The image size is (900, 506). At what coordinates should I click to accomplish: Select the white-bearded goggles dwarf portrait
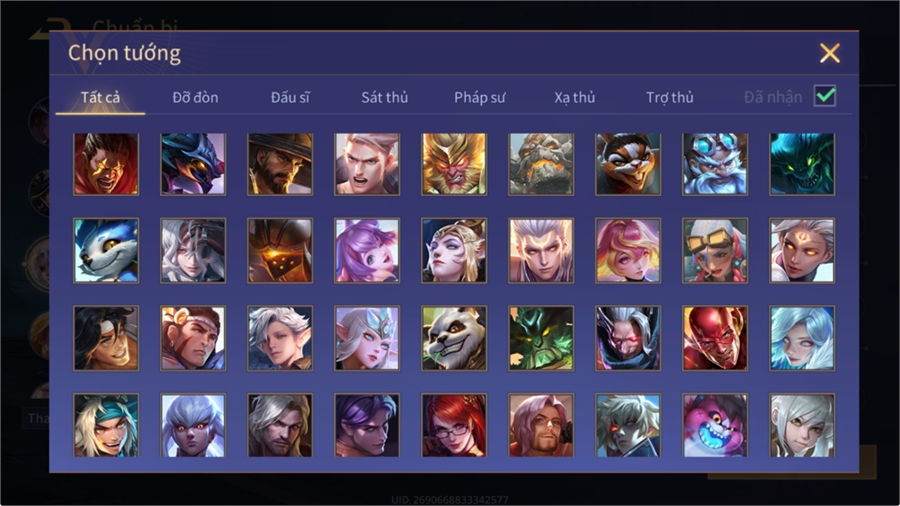tap(715, 164)
